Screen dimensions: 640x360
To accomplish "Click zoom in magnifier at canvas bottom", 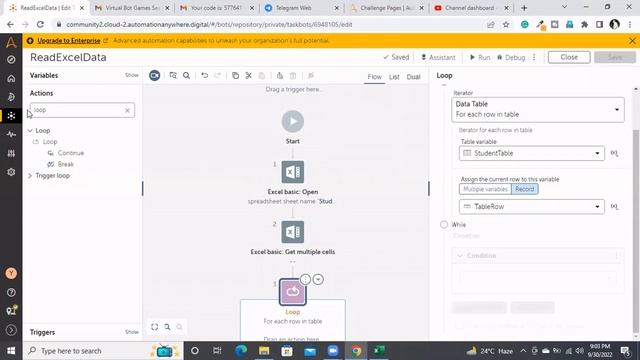I will click(x=167, y=327).
